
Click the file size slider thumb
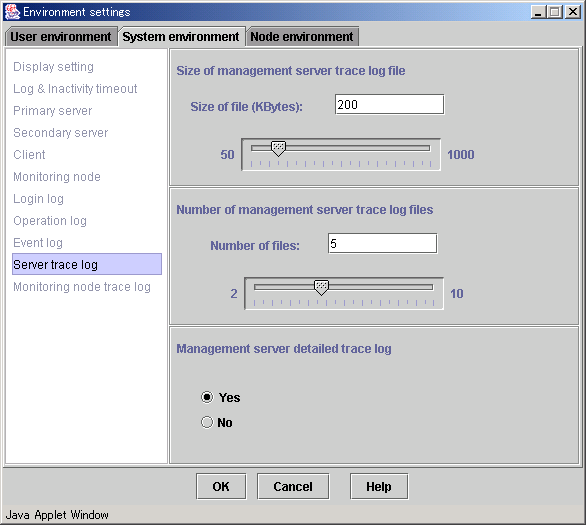point(278,149)
